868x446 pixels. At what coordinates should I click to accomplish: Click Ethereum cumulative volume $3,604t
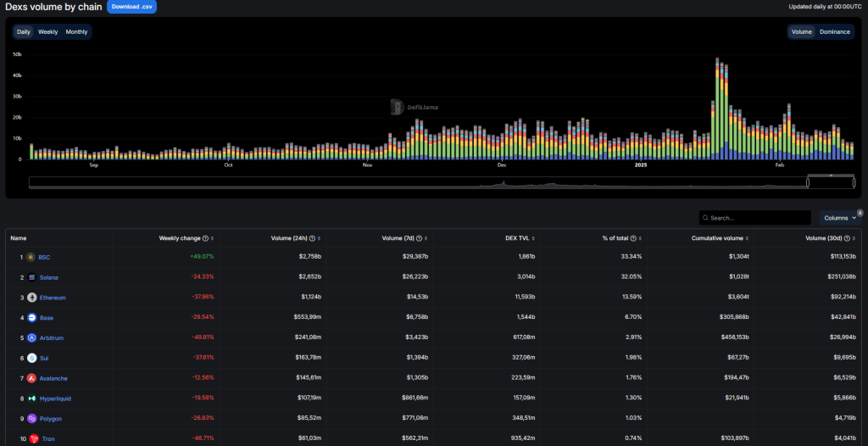[738, 298]
